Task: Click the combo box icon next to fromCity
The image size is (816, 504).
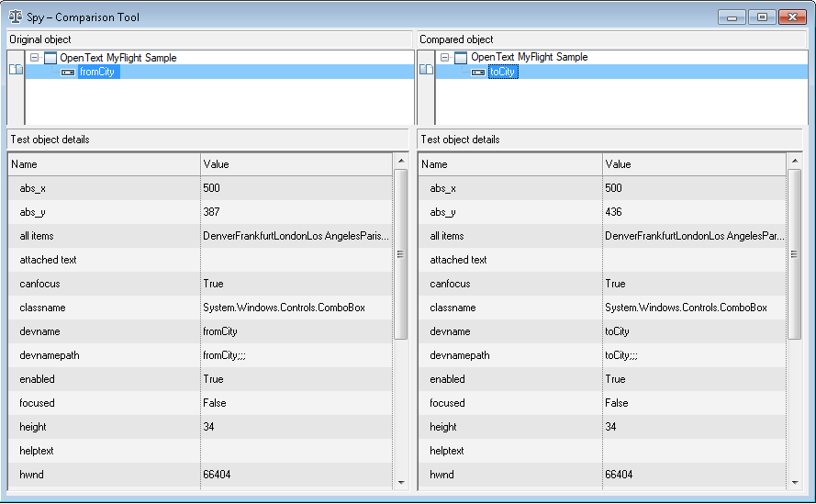Action: point(69,72)
